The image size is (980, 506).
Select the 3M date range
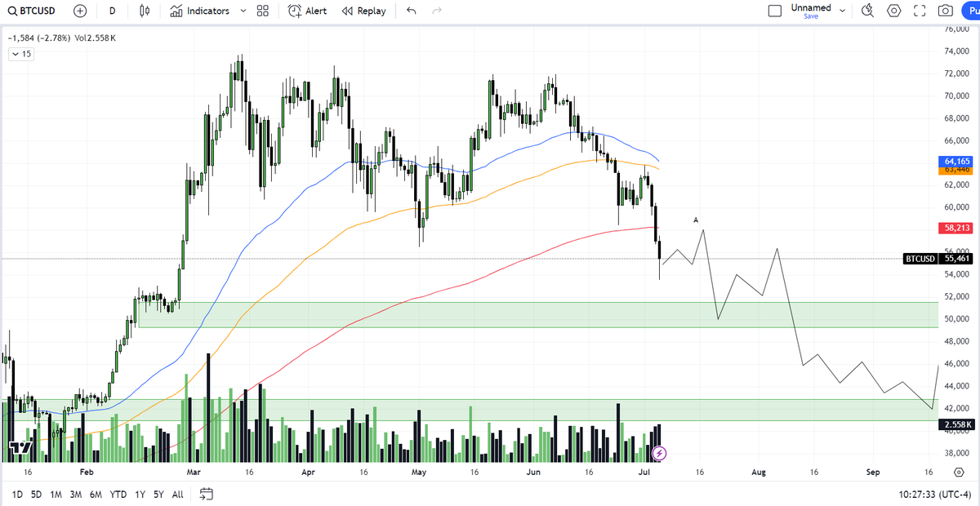(76, 494)
